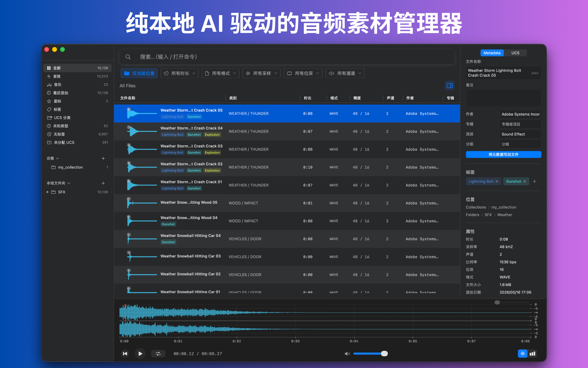Image resolution: width=588 pixels, height=368 pixels.
Task: Open UCS 分类 in sidebar
Action: coord(77,118)
